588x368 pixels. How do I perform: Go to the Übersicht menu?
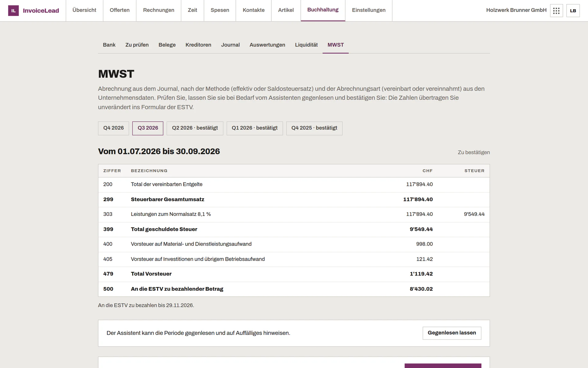pos(84,10)
